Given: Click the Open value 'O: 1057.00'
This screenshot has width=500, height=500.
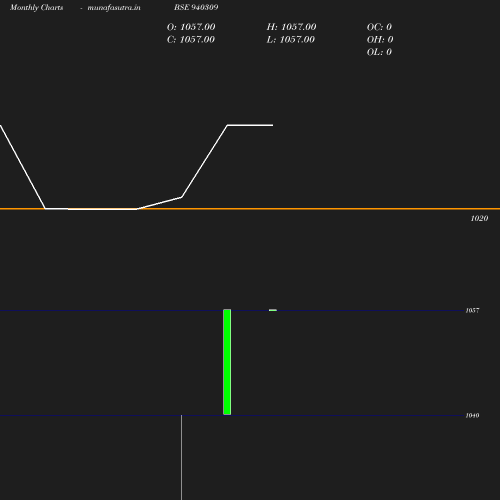Looking at the screenshot, I should 191,27.
